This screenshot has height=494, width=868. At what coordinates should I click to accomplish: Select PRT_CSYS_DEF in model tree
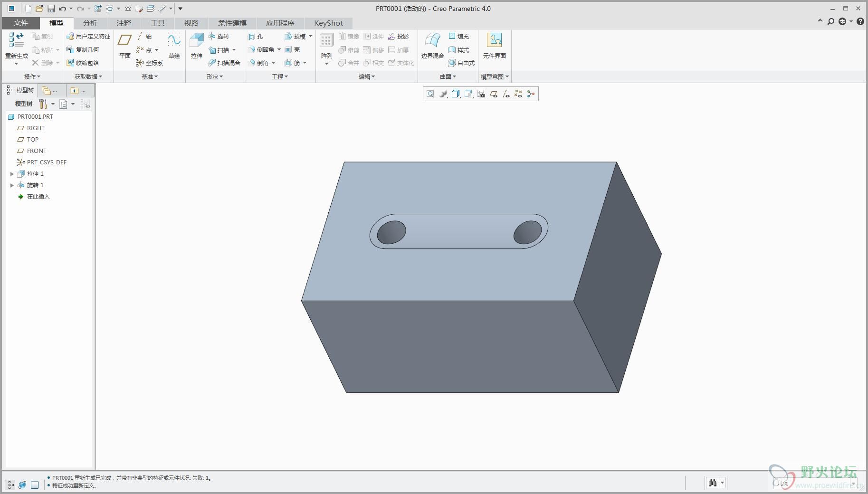42,162
